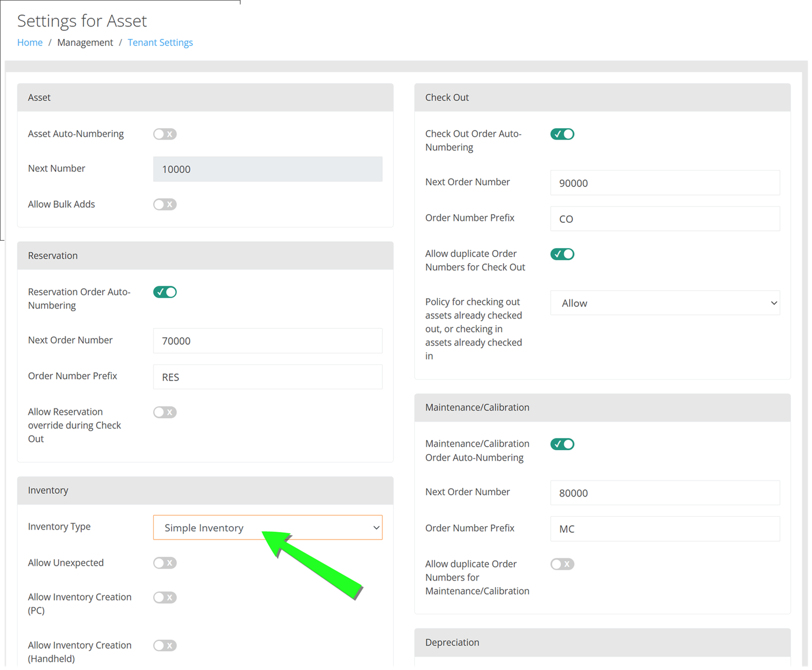812x670 pixels.
Task: Disable Maintenance/Calibration Order Auto-Numbering switch
Action: tap(562, 444)
